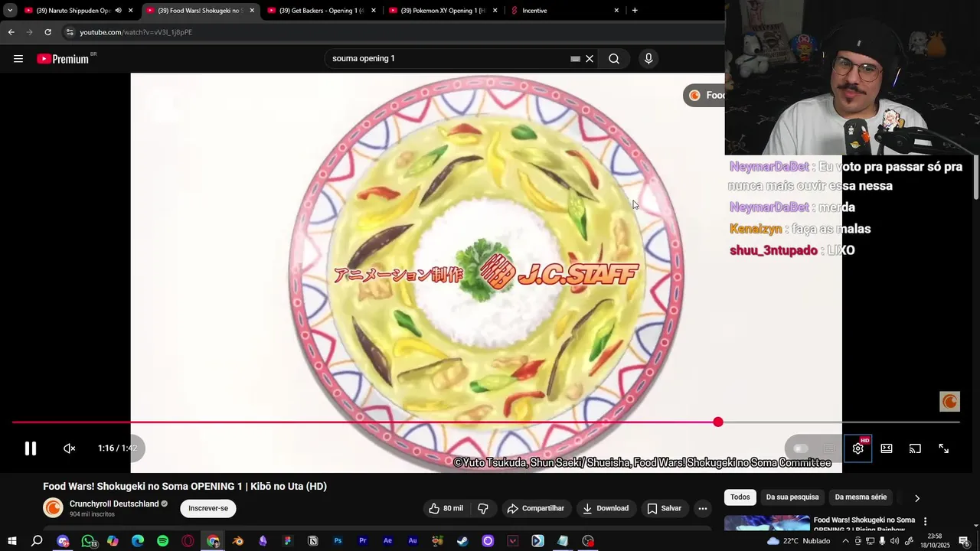The width and height of the screenshot is (980, 551).
Task: Enter fullscreen mode
Action: [944, 448]
